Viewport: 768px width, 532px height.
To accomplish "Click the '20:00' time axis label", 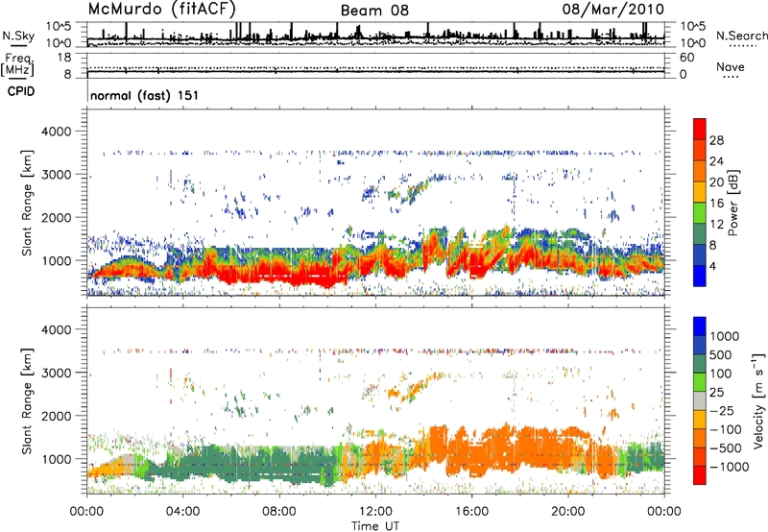I will pyautogui.click(x=568, y=512).
